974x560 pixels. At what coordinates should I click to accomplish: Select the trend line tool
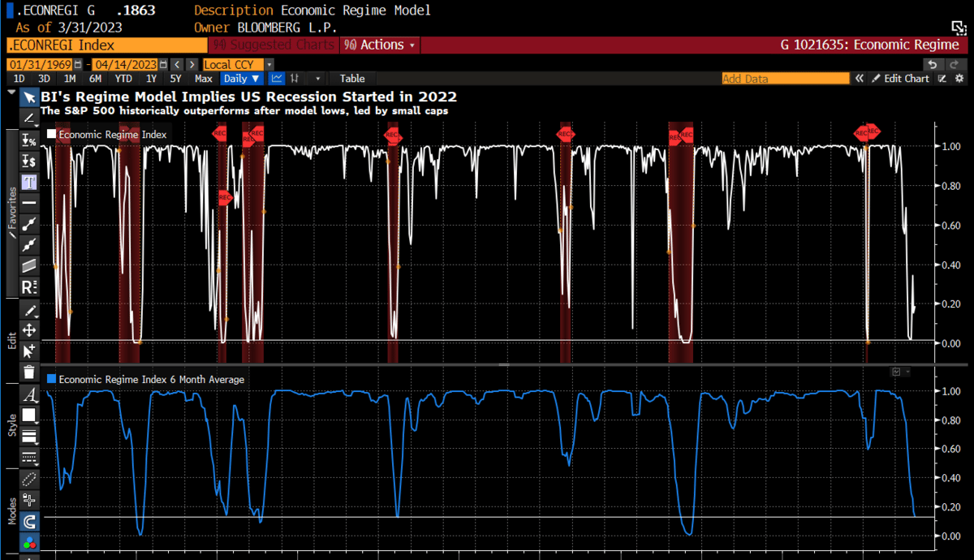pyautogui.click(x=29, y=223)
